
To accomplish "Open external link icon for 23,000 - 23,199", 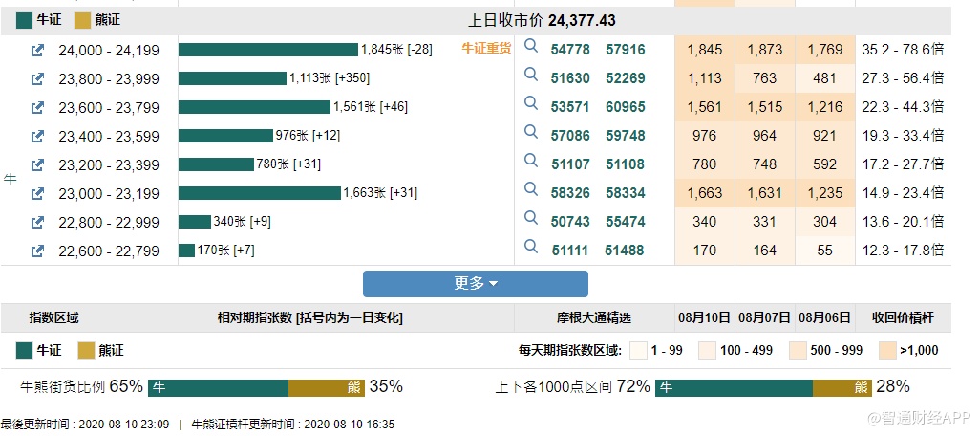I will click(x=37, y=193).
